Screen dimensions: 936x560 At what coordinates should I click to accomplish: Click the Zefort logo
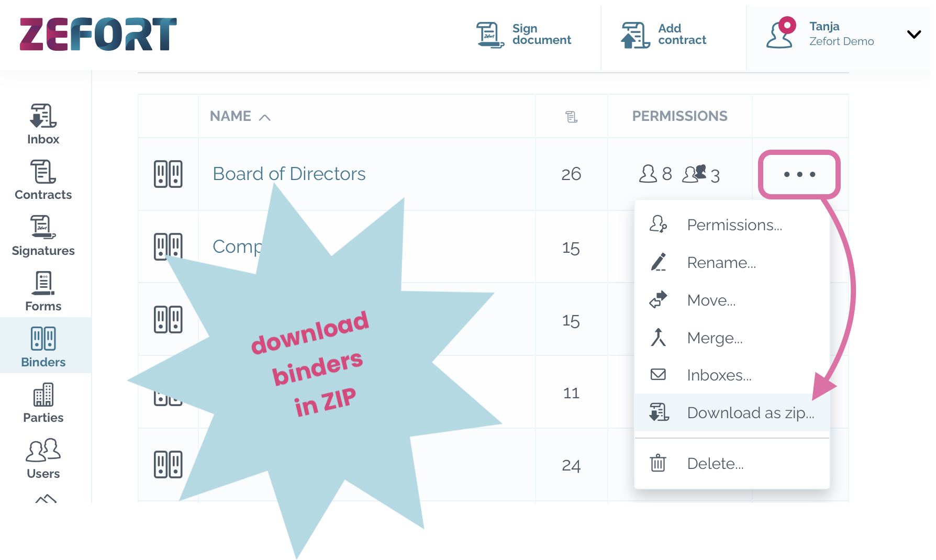click(x=98, y=34)
